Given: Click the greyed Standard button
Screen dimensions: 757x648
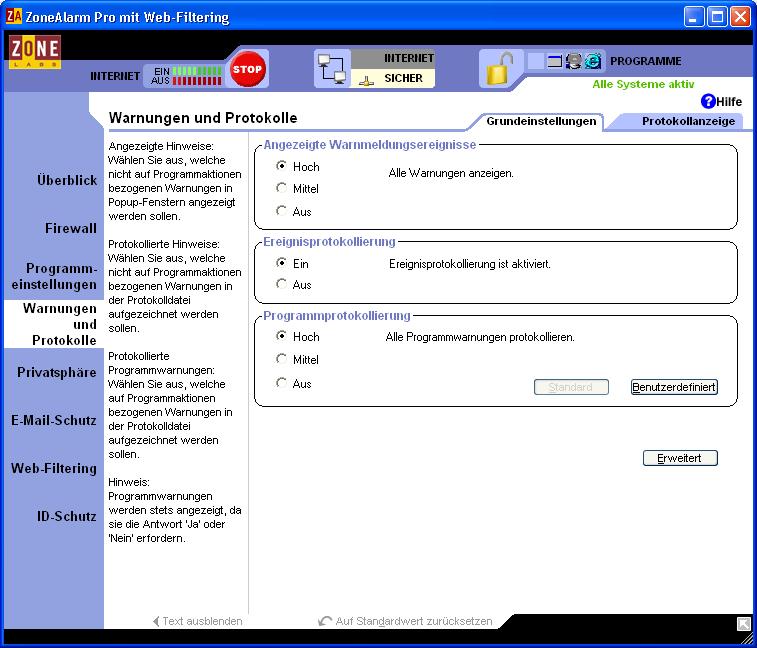Looking at the screenshot, I should tap(571, 387).
